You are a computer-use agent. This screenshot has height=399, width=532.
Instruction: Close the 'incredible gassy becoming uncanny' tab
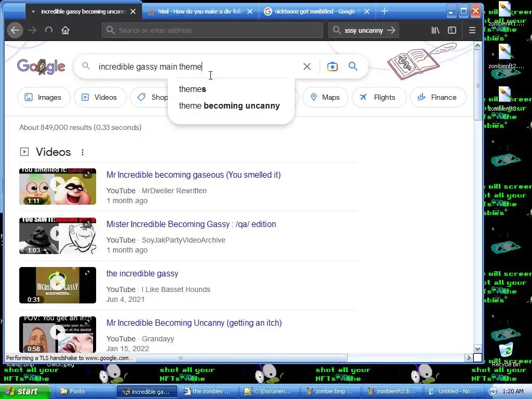133,11
